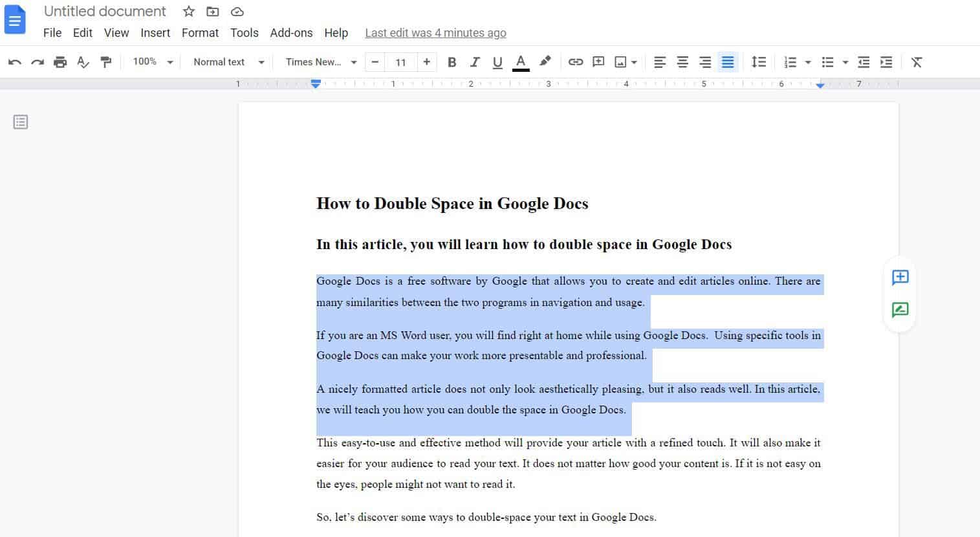980x537 pixels.
Task: Toggle bold formatting
Action: [452, 62]
